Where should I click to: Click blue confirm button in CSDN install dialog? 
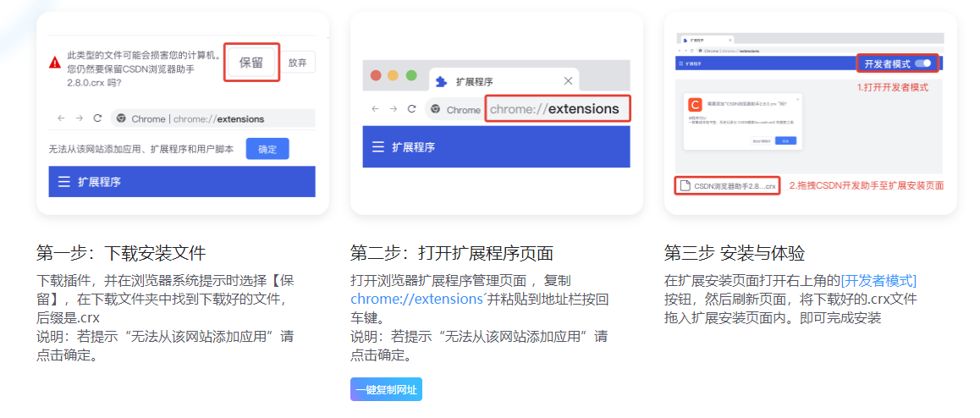(785, 140)
